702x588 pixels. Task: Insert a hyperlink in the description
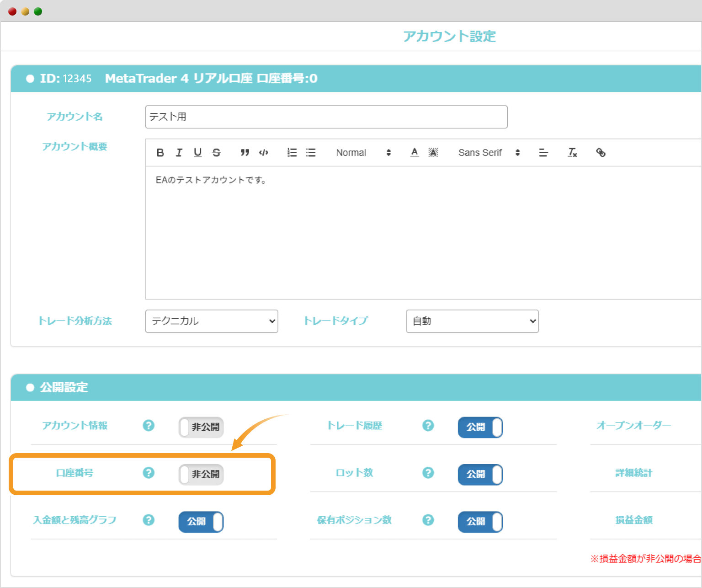(601, 152)
